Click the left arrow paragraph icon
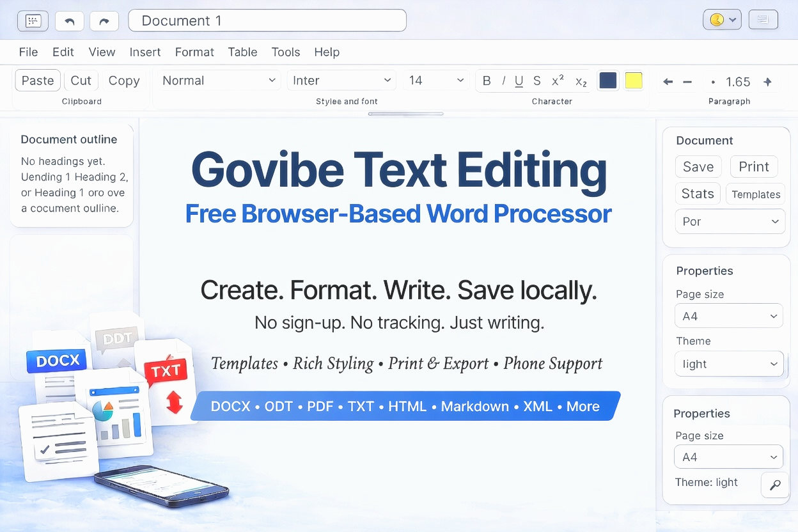Screen dimensions: 798x532 [668, 82]
